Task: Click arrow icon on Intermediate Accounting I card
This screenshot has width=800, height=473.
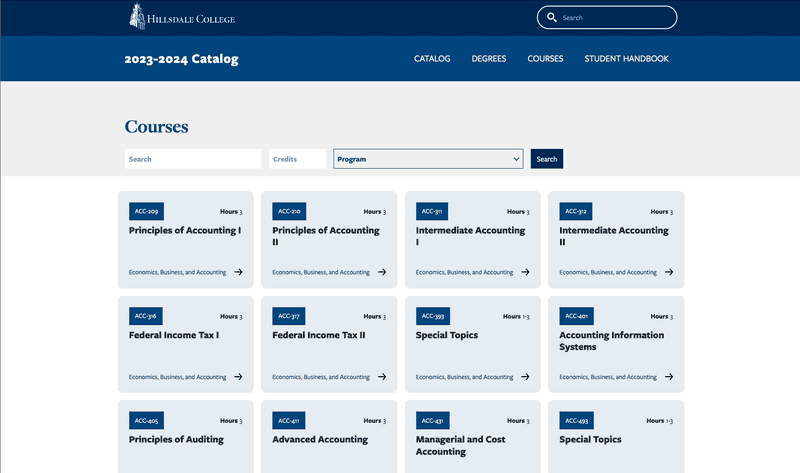Action: (525, 272)
